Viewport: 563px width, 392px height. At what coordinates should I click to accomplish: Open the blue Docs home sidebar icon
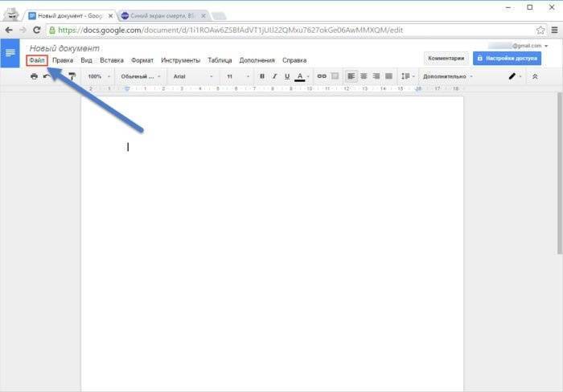coord(10,53)
